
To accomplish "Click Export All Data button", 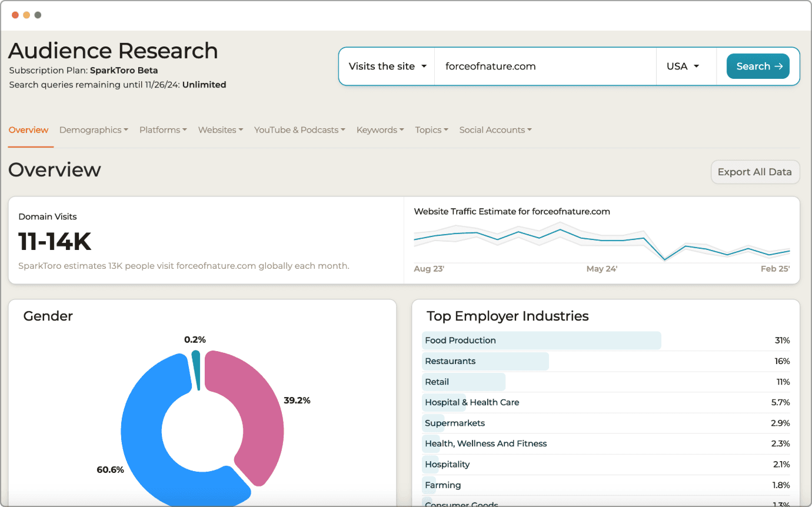I will pyautogui.click(x=755, y=172).
